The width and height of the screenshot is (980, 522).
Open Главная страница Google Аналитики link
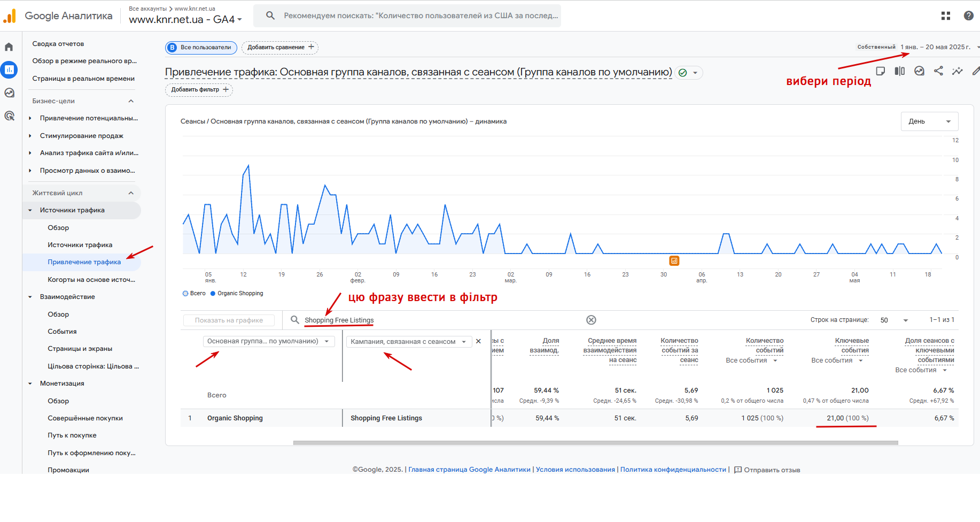coord(469,470)
